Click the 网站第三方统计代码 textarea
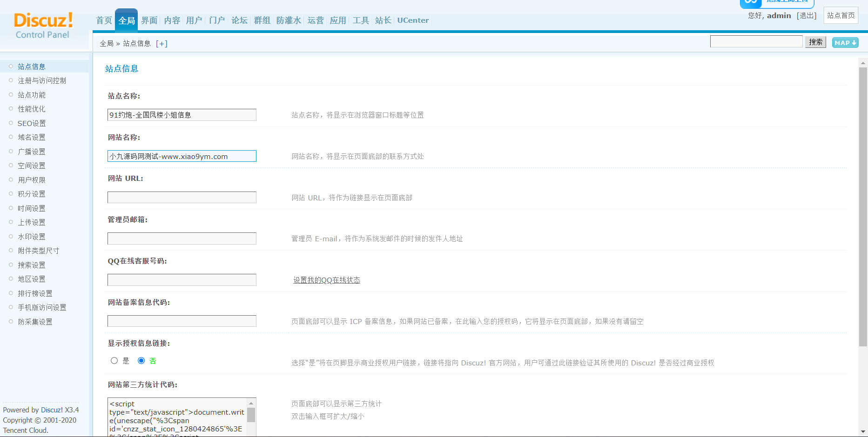 (x=177, y=417)
